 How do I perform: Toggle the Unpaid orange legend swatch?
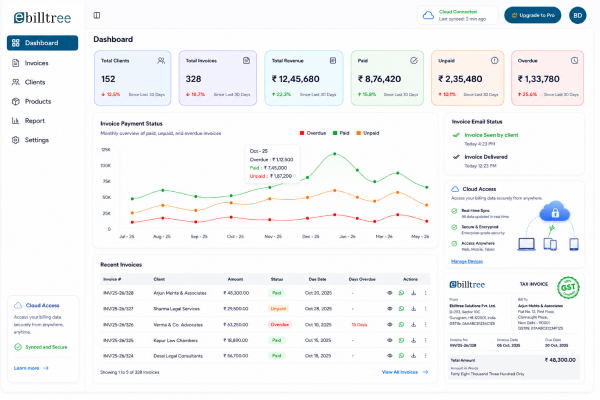tap(359, 133)
